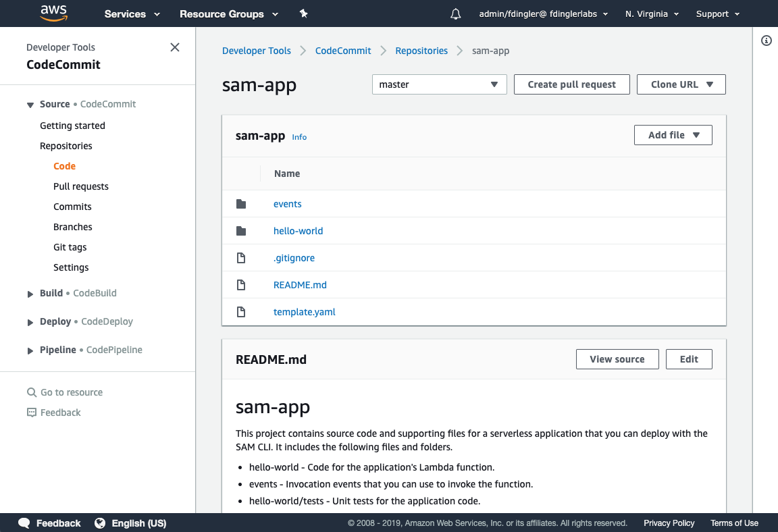
Task: Select Code in sidebar navigation
Action: [65, 166]
